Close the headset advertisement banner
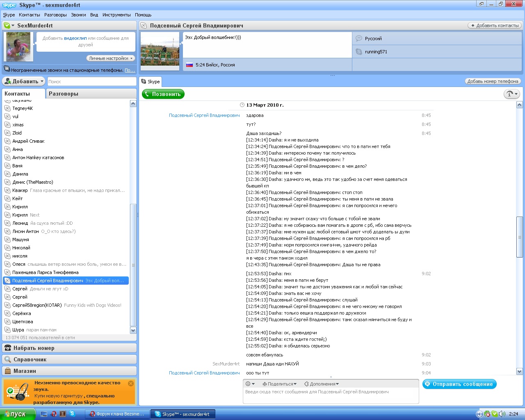The image size is (525, 420). (131, 383)
